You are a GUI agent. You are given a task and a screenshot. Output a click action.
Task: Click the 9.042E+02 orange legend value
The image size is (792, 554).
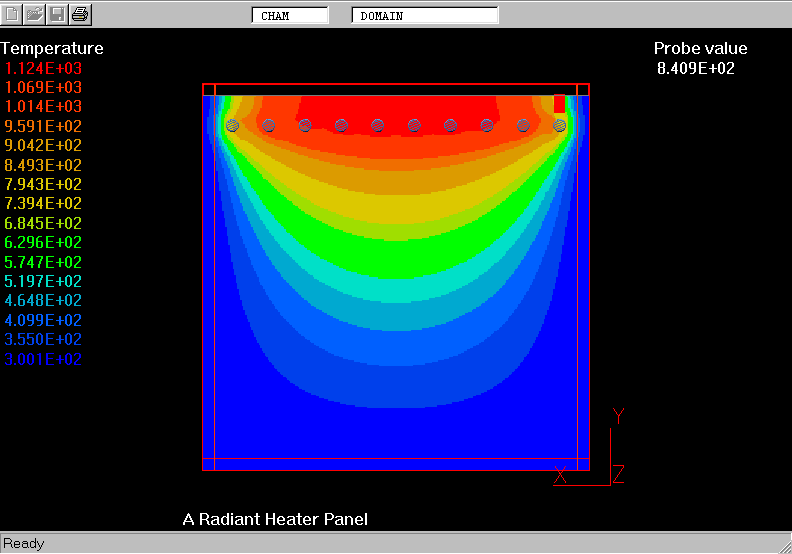tap(44, 146)
